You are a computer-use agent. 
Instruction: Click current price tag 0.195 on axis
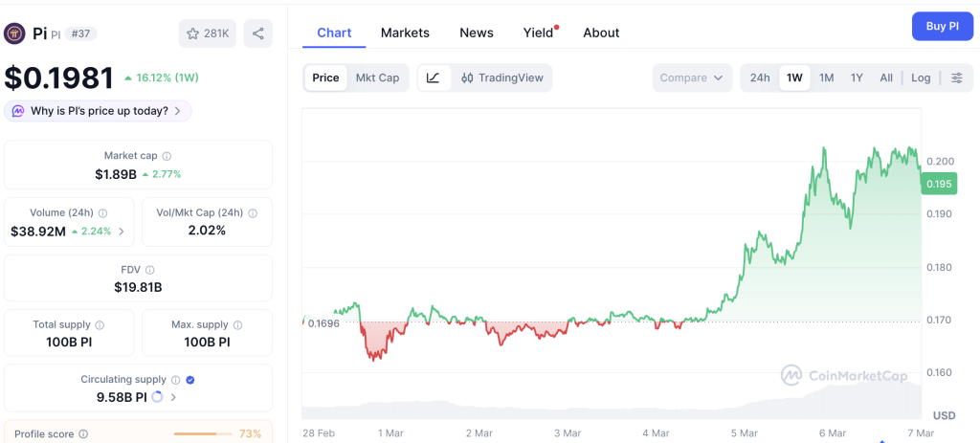tap(939, 184)
